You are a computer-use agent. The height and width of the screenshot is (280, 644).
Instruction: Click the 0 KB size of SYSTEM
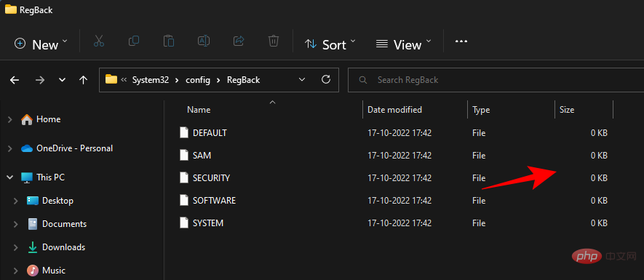click(x=599, y=223)
